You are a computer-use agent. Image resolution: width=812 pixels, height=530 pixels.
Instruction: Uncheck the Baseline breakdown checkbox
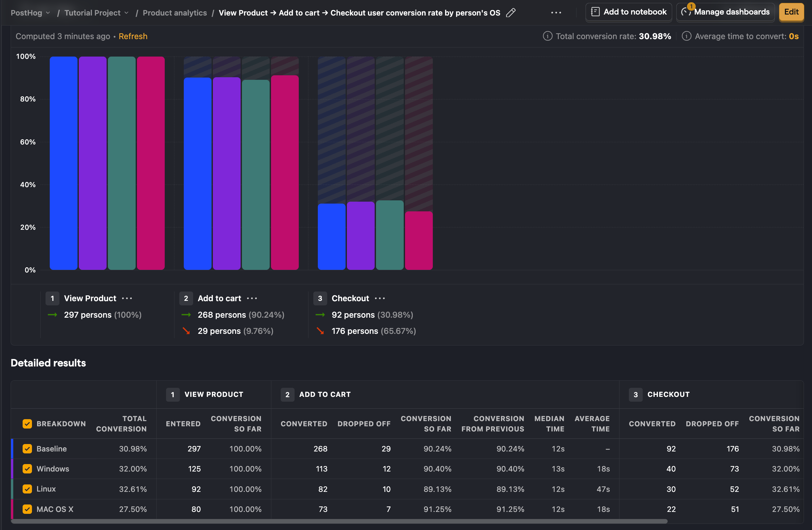pos(27,449)
